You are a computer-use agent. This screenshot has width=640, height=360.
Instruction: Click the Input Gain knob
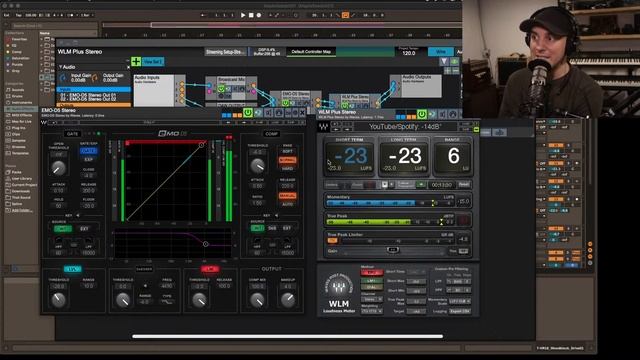click(63, 78)
